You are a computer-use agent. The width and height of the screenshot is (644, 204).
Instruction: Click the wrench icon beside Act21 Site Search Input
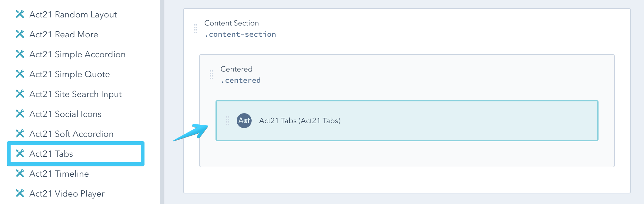pyautogui.click(x=20, y=94)
